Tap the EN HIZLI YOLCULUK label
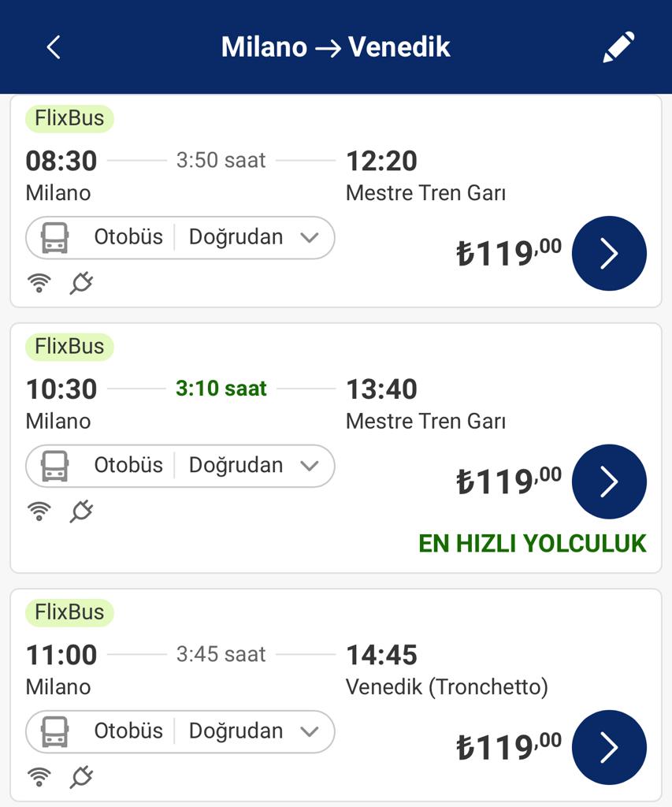The height and width of the screenshot is (807, 672). (532, 544)
